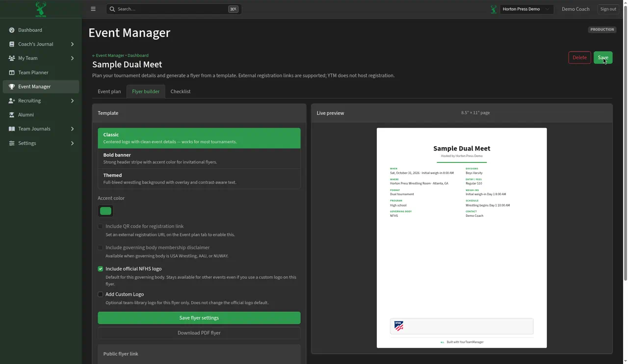Choose the Themed template

click(x=199, y=179)
